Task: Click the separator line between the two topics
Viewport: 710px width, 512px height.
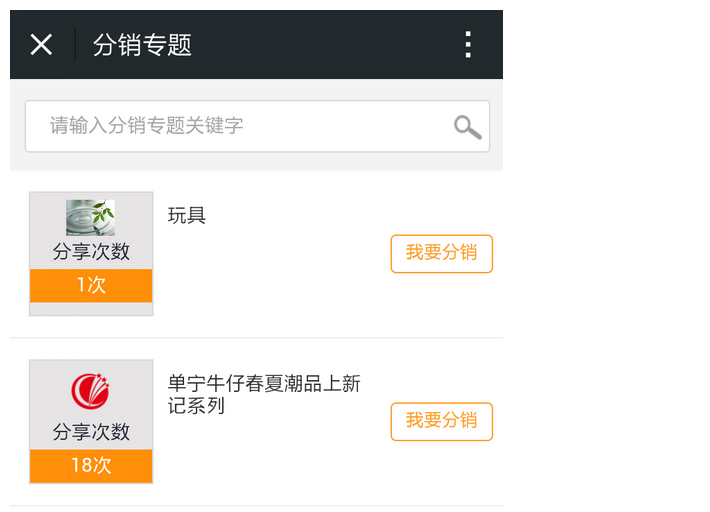Action: [x=256, y=338]
